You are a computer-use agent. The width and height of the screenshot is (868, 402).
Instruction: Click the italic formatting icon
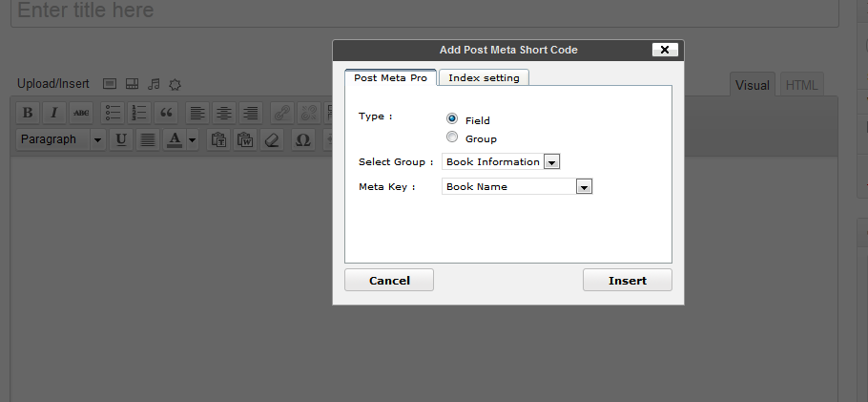pos(54,113)
